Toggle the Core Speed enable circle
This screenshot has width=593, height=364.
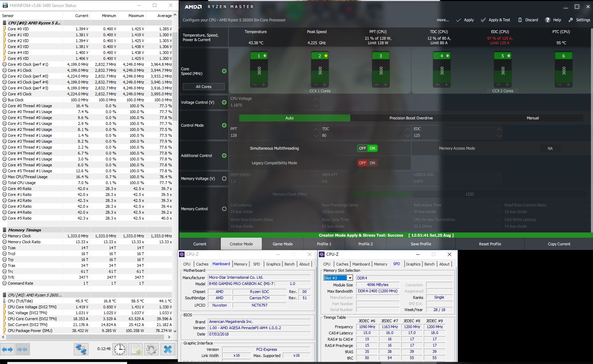[224, 71]
